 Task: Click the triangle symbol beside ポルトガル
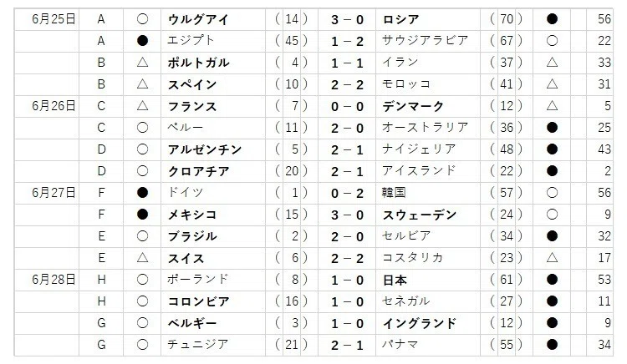tap(142, 63)
